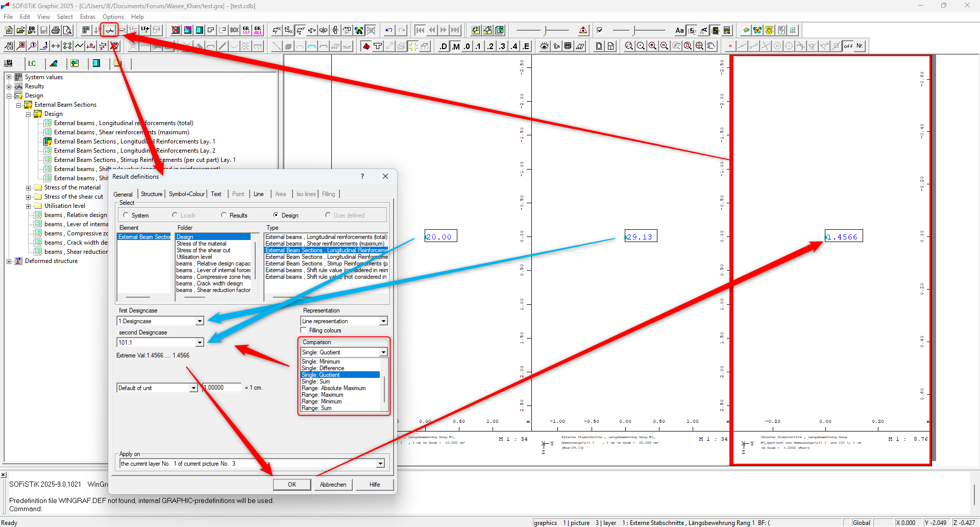980x527 pixels.
Task: Open the first Designcase dropdown
Action: pos(200,321)
